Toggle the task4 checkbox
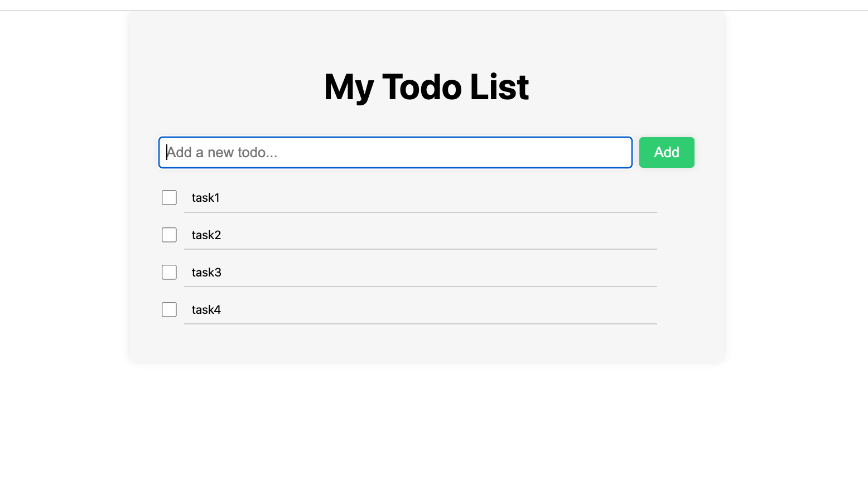 click(169, 309)
